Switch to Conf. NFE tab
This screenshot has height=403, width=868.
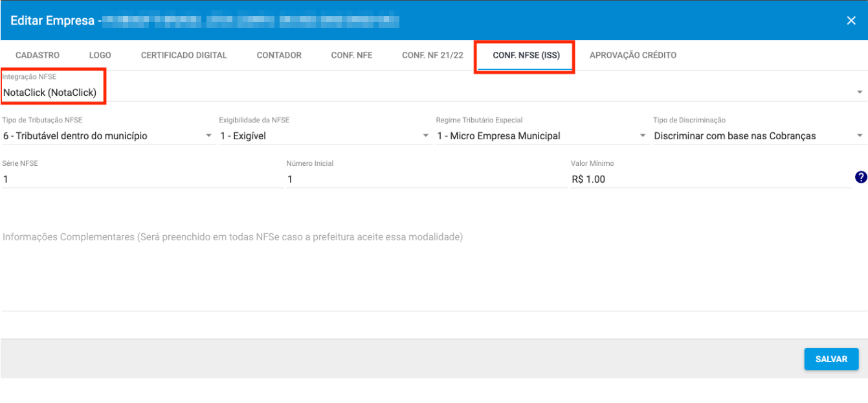click(351, 56)
